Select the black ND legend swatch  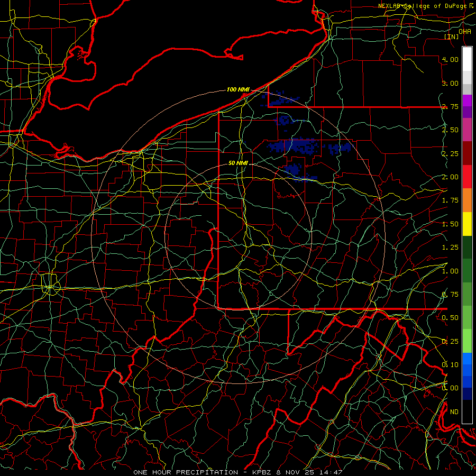467,411
